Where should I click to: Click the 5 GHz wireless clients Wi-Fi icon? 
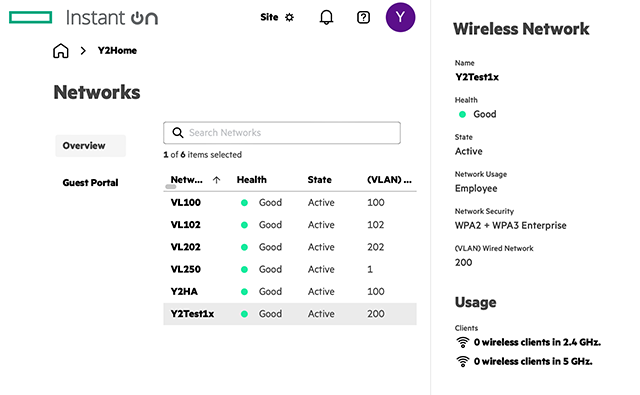[462, 362]
